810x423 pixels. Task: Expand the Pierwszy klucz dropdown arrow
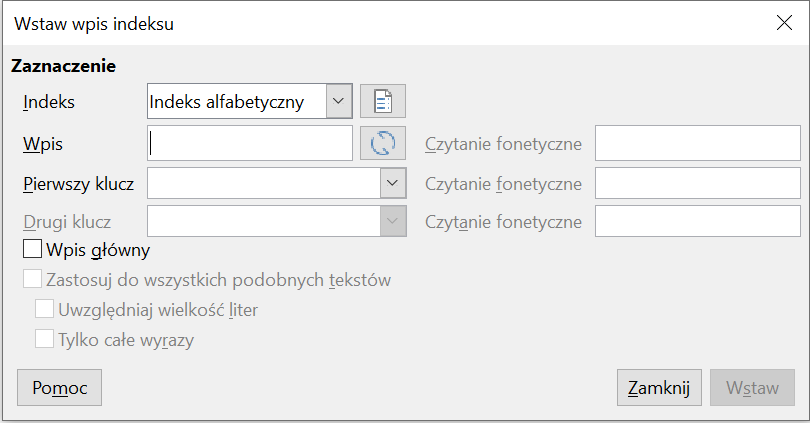tap(393, 183)
